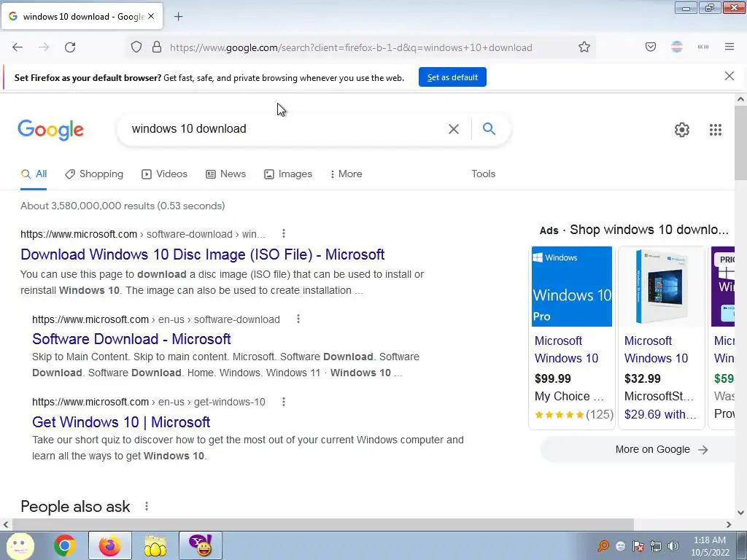Click the magnifier search button
The width and height of the screenshot is (747, 560).
click(489, 128)
